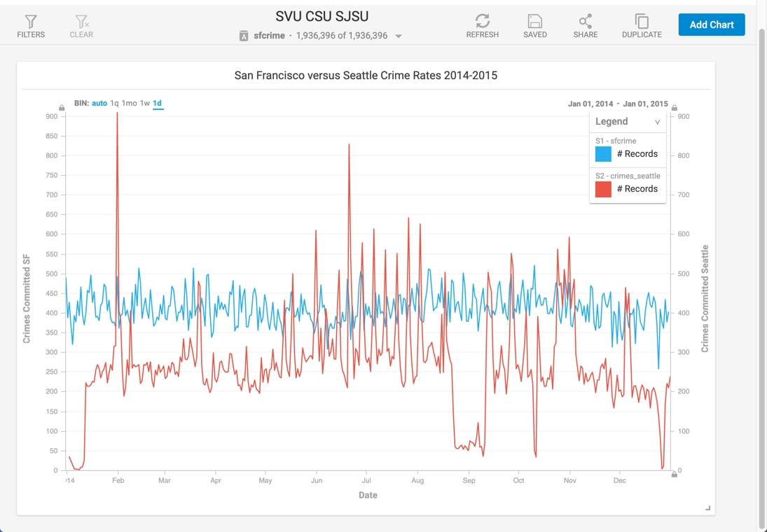Viewport: 767px width, 532px height.
Task: Toggle the left Y-axis top lock
Action: pyautogui.click(x=62, y=108)
